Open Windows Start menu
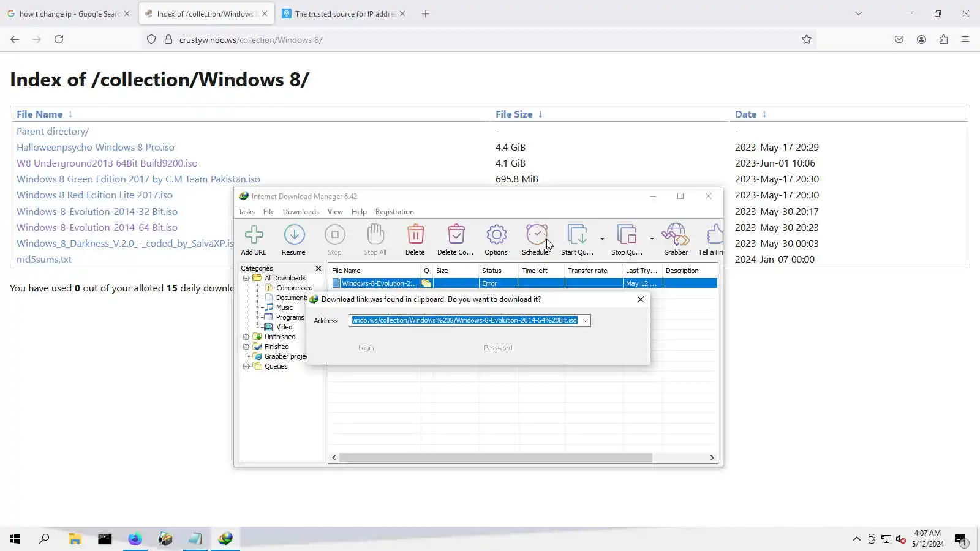 point(15,539)
